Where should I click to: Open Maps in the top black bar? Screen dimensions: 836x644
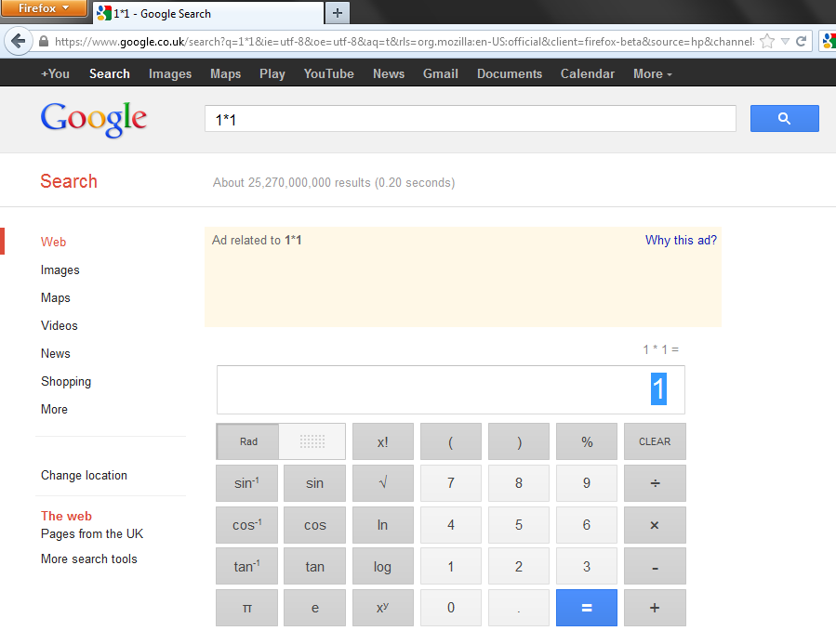[x=226, y=73]
